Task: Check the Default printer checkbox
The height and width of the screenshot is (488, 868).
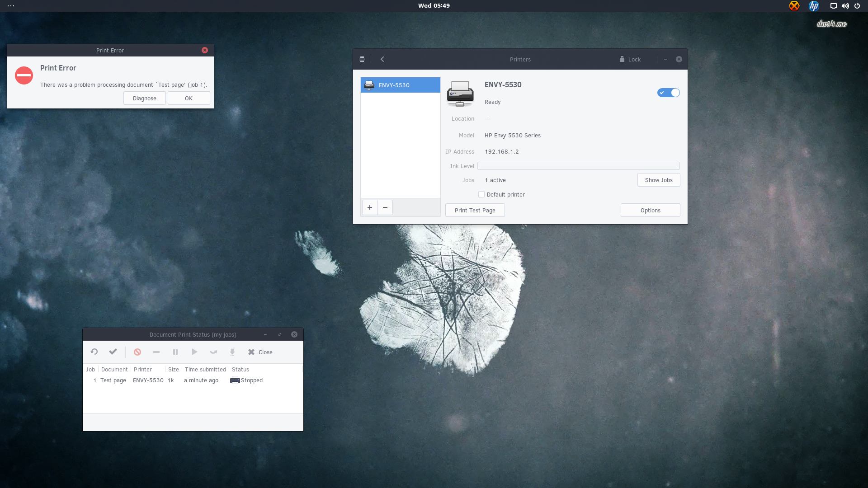Action: pos(481,194)
